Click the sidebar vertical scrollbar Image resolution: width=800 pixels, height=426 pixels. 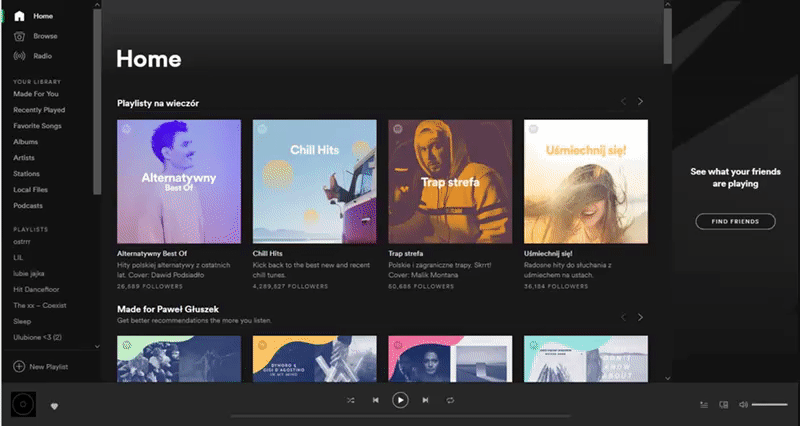[97, 102]
